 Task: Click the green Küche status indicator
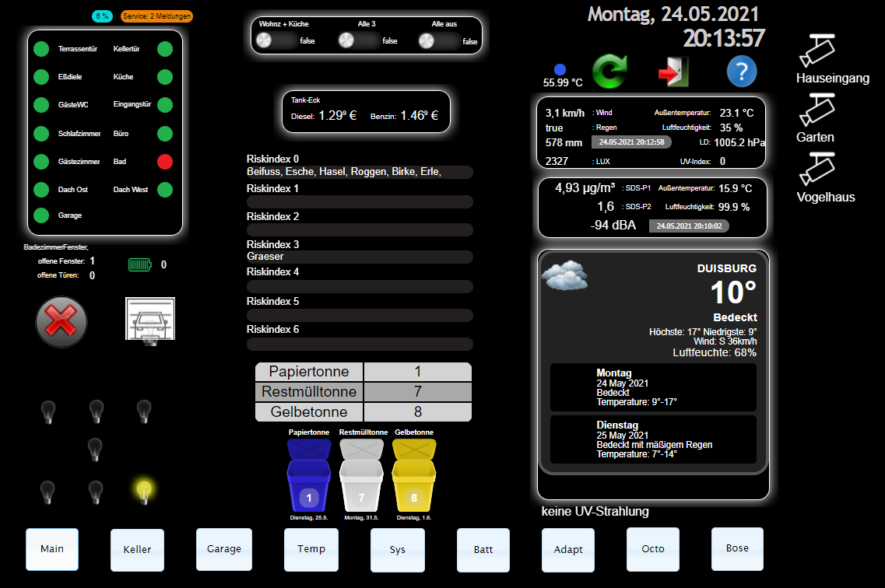[165, 77]
